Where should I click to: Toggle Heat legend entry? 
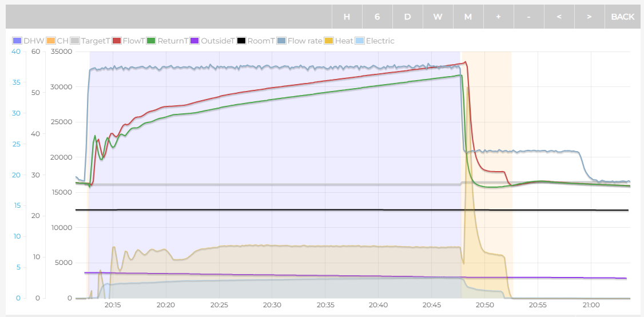[339, 41]
